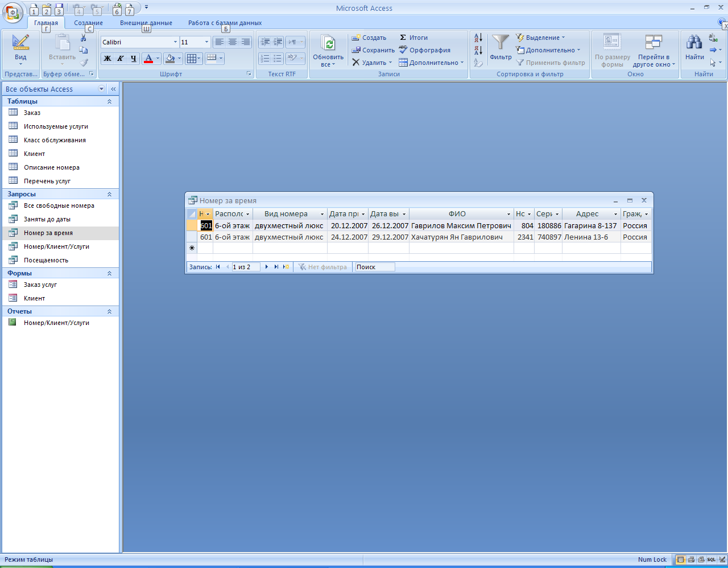Click the Найти binoculars icon
Image resolution: width=728 pixels, height=568 pixels.
point(694,42)
